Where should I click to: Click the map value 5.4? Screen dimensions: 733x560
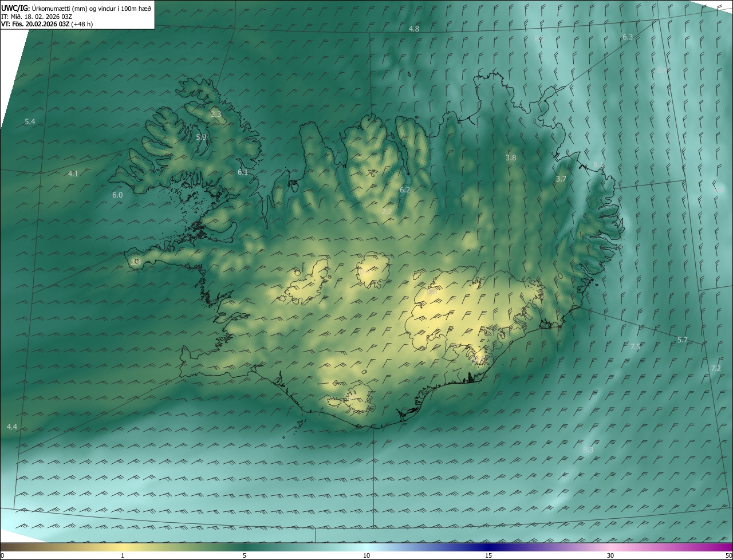point(30,122)
